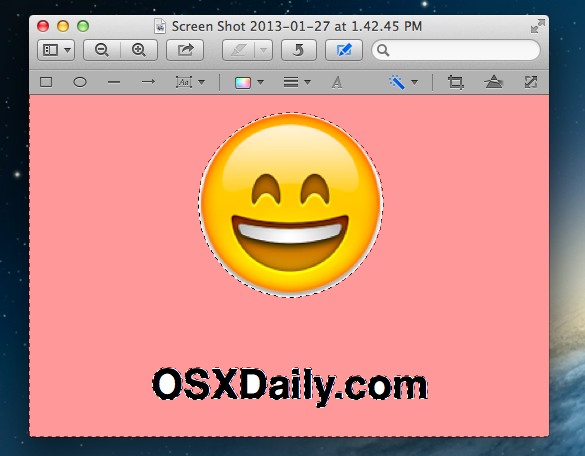Click the highlight pen tool button
The width and height of the screenshot is (585, 456).
[x=239, y=50]
